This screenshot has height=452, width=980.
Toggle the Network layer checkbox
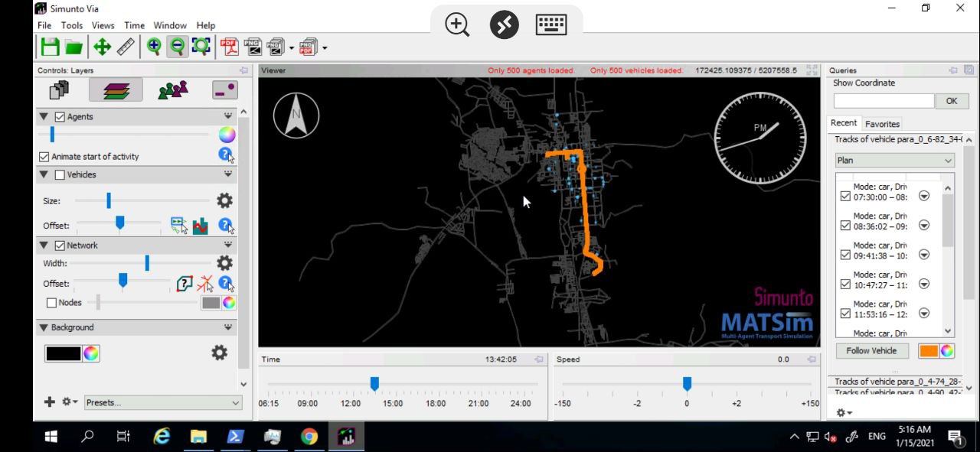(60, 246)
